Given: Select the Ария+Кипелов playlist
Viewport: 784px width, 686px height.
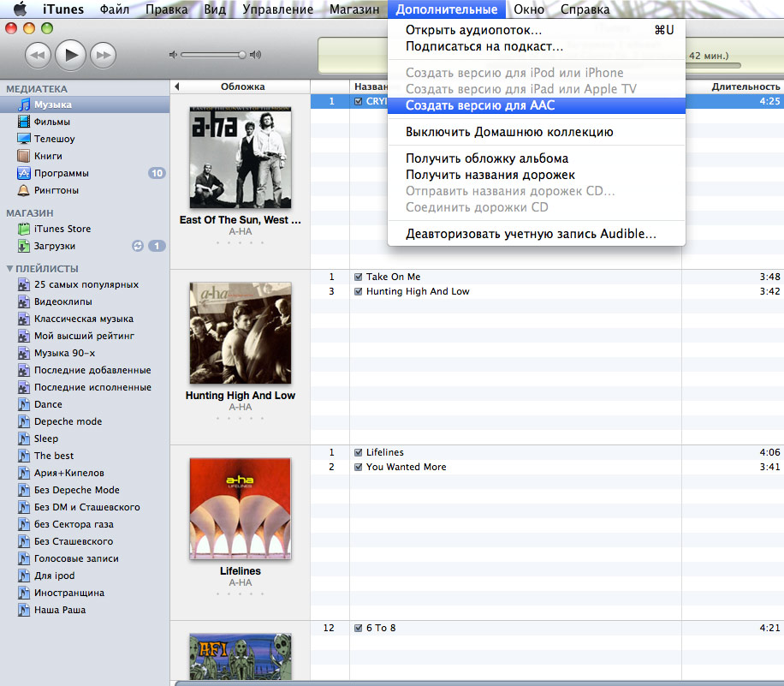Looking at the screenshot, I should click(69, 473).
